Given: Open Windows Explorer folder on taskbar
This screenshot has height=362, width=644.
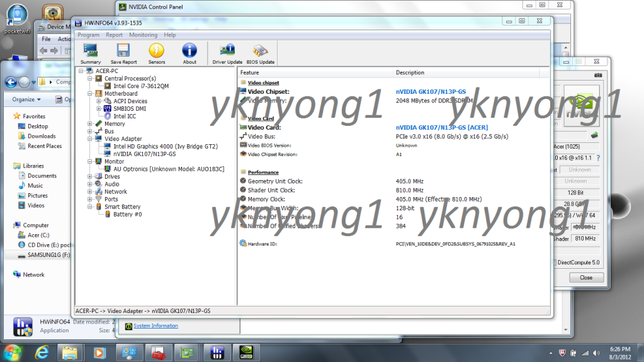Looking at the screenshot, I should pos(70,353).
